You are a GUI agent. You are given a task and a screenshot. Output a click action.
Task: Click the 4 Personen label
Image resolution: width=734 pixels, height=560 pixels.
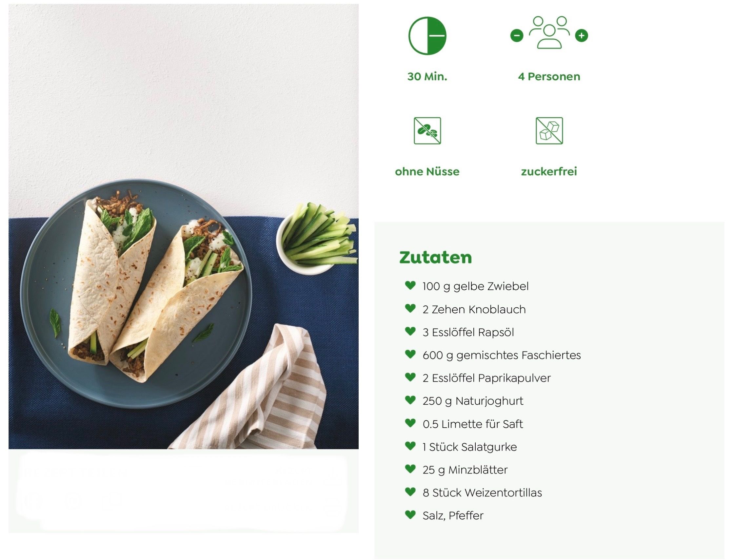(549, 77)
